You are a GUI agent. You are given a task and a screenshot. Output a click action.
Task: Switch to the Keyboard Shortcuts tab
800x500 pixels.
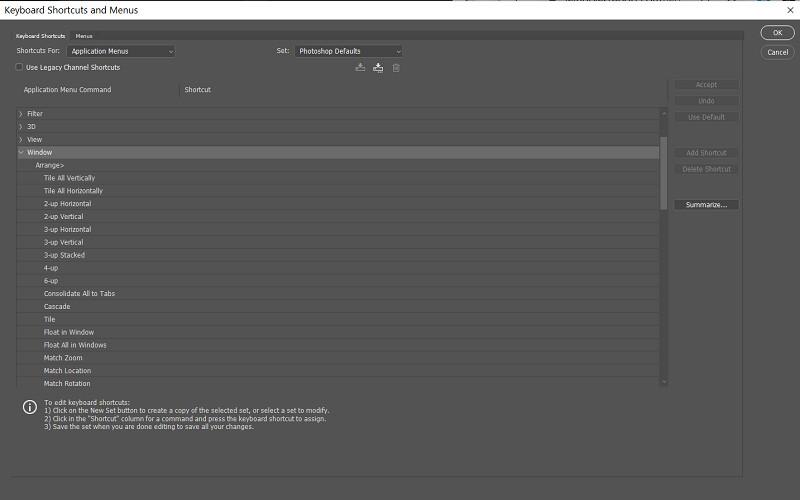[x=40, y=36]
